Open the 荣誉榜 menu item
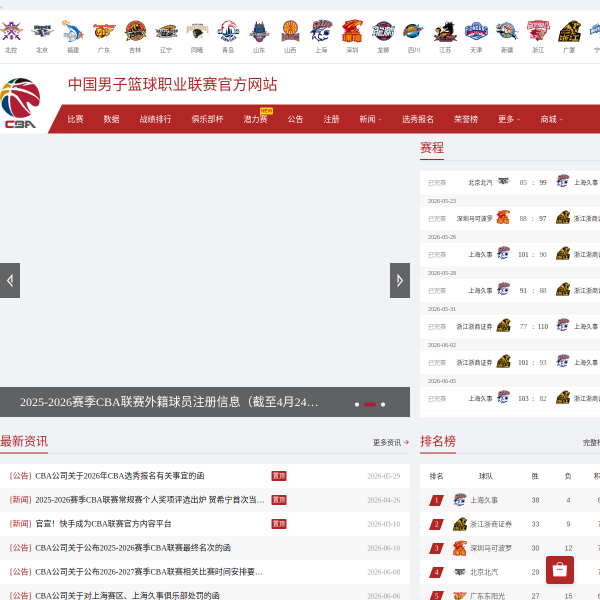This screenshot has width=600, height=600. click(466, 119)
